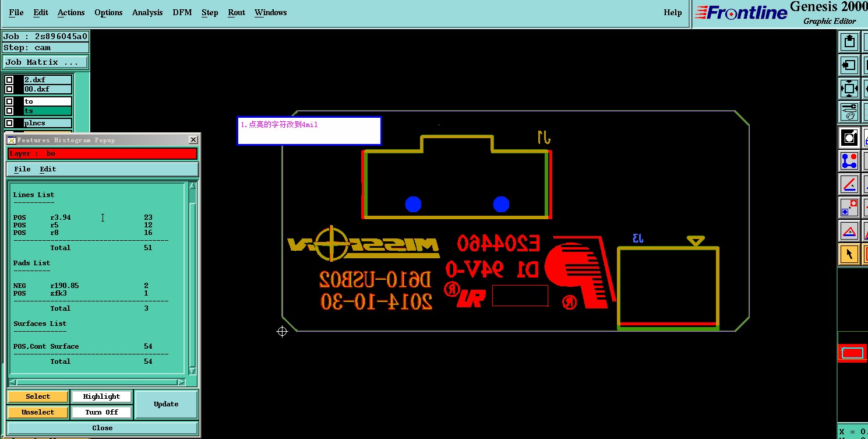Click the J3 reference designator on canvas
The height and width of the screenshot is (439, 868).
638,238
